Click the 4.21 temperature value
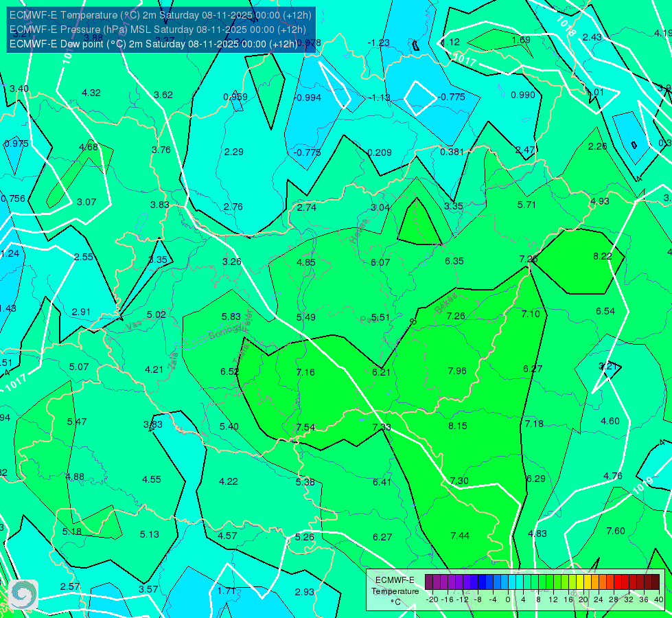 click(x=154, y=369)
